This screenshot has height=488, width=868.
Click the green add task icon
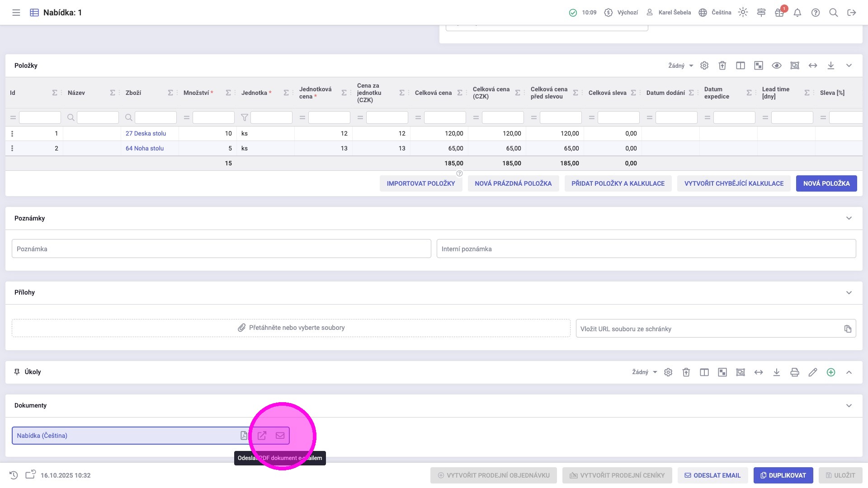point(831,372)
